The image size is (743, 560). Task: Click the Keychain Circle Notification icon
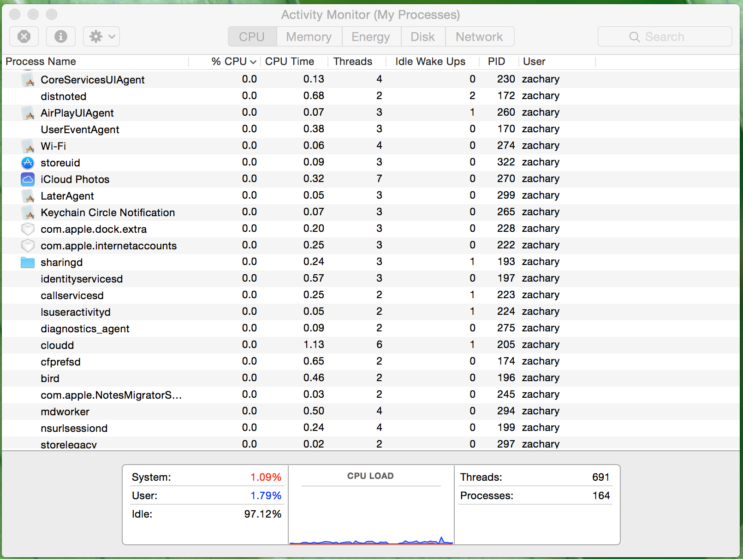pyautogui.click(x=28, y=212)
